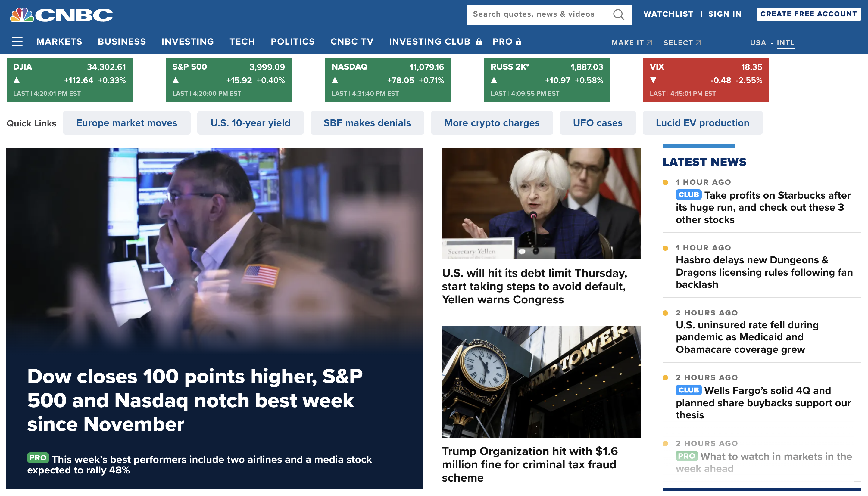Viewport: 868px width, 496px height.
Task: Open the U.S. debt limit Yellen headline
Action: [535, 286]
